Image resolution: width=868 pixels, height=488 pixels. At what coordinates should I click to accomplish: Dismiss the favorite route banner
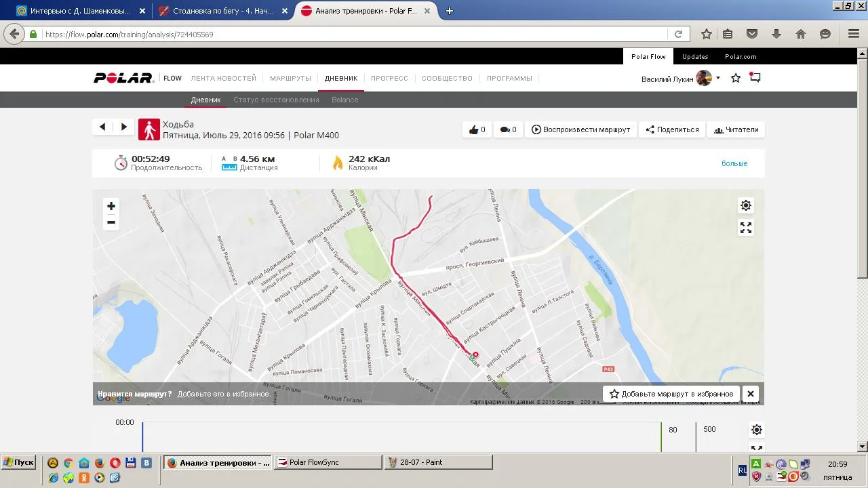(750, 394)
